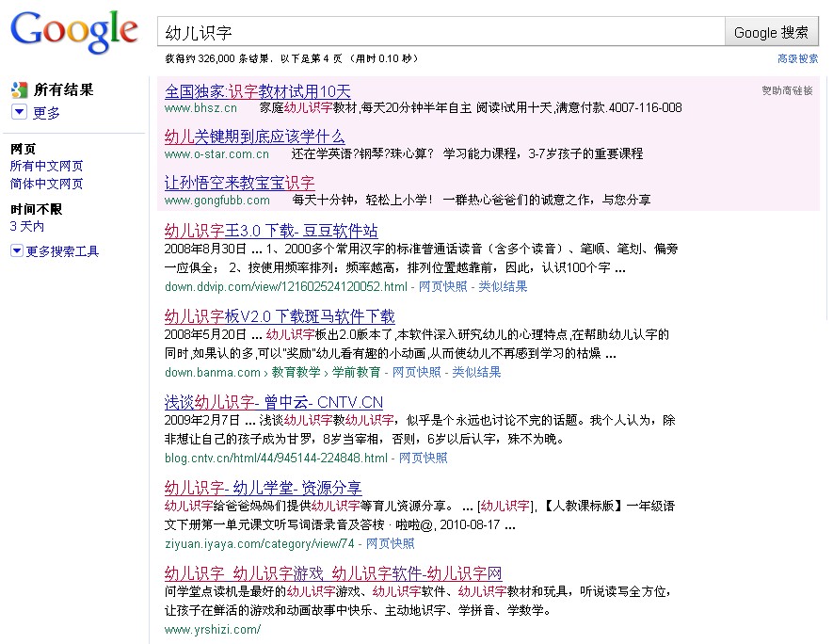Open ad 让孙悟空来教宝宝识字
Screen dimensions: 833x644
click(240, 183)
